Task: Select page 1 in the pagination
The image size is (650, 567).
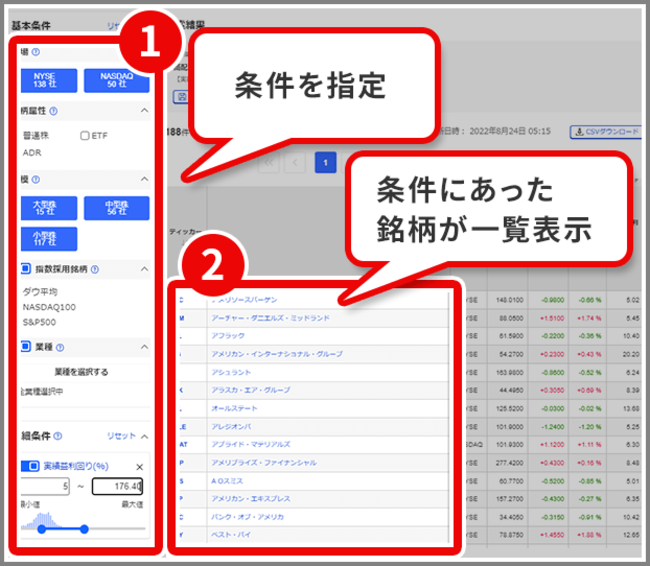Action: click(324, 163)
